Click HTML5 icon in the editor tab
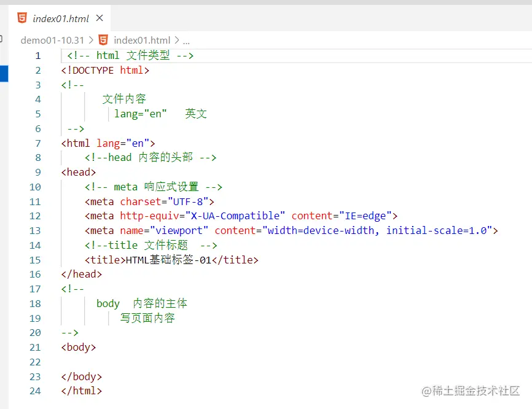 pos(22,18)
